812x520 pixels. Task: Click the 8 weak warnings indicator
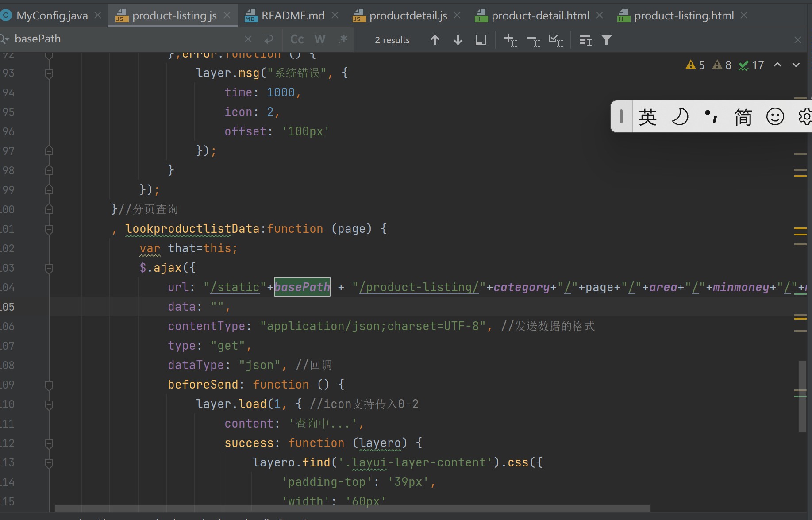tap(722, 65)
